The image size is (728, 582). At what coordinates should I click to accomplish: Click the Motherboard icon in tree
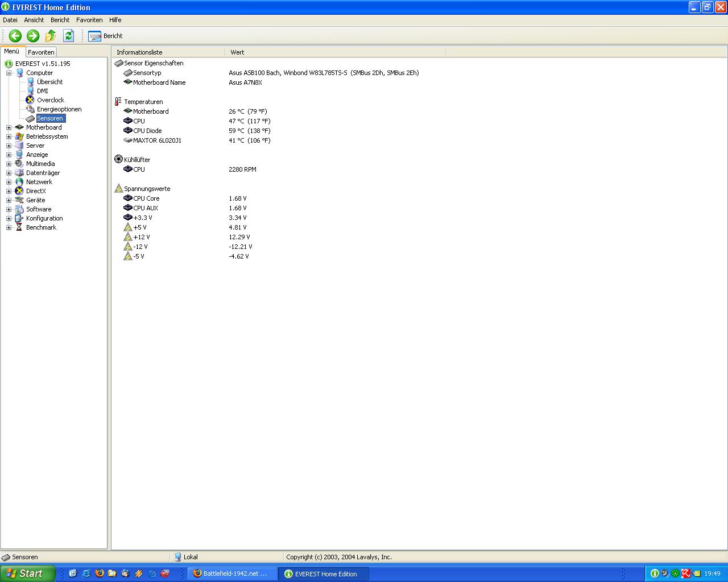coord(19,127)
